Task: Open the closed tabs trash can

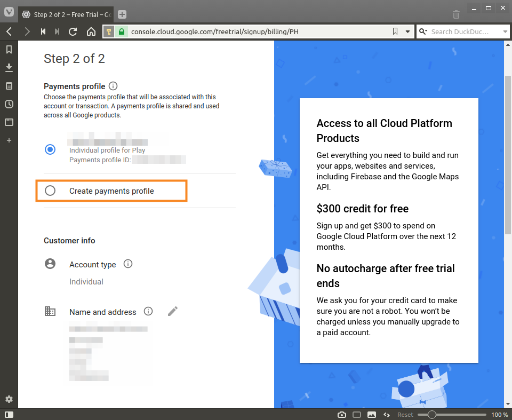Action: (x=456, y=14)
